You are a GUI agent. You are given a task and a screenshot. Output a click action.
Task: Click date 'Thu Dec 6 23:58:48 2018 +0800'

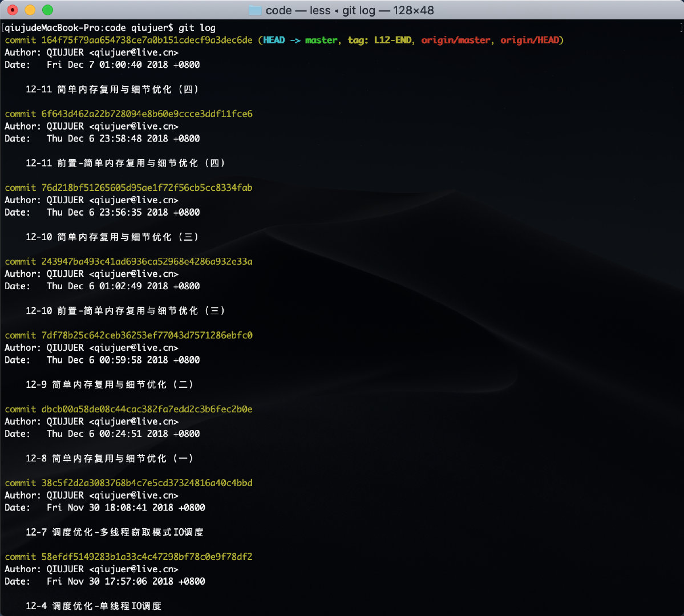click(x=123, y=138)
